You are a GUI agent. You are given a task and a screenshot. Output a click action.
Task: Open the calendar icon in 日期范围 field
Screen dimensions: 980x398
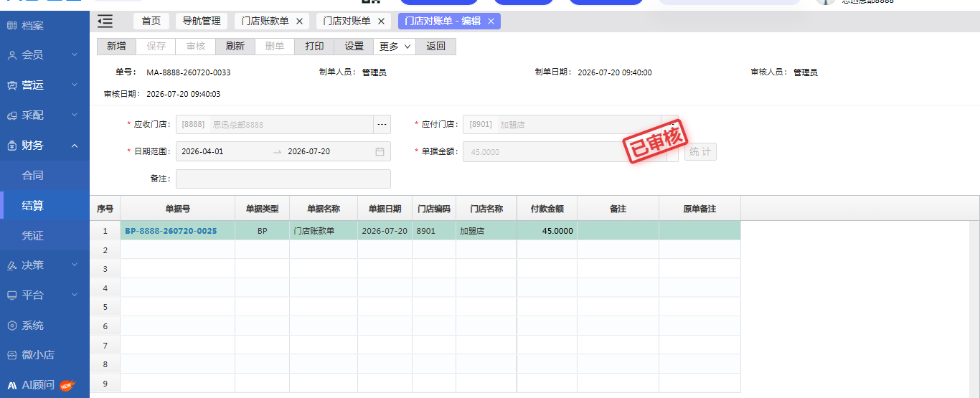point(380,152)
